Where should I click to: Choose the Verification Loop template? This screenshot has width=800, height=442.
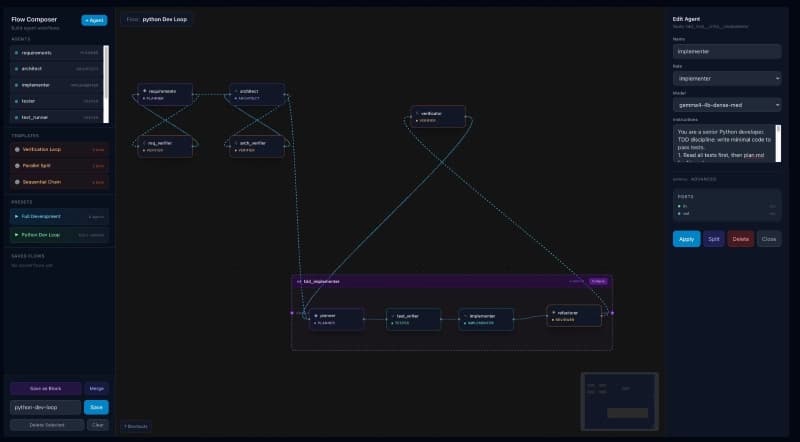(x=59, y=150)
